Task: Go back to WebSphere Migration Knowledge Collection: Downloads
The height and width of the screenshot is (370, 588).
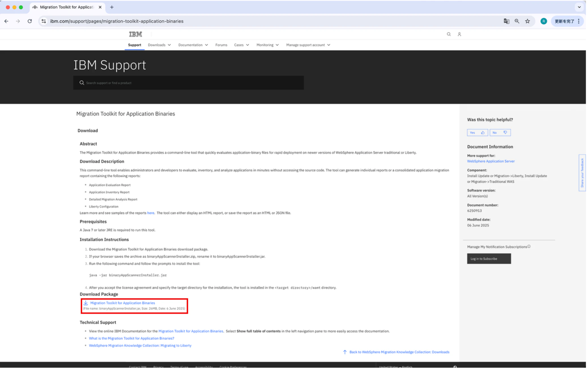Action: (x=399, y=352)
